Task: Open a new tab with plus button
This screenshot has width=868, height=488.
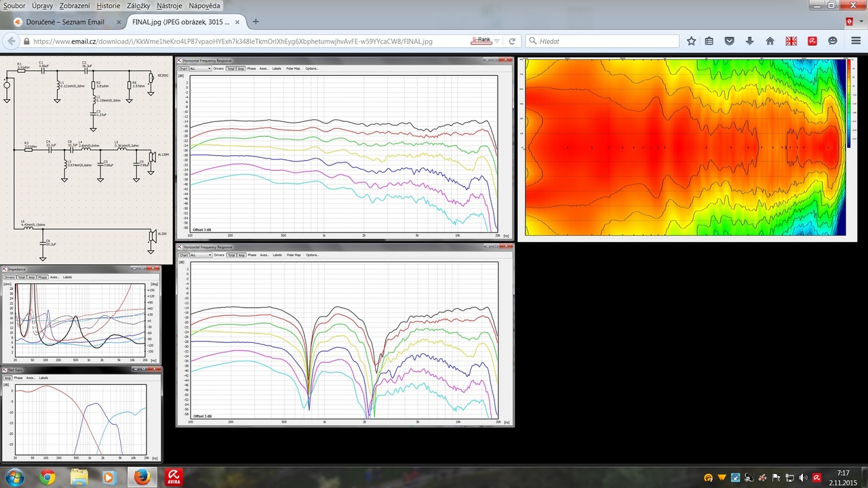Action: tap(256, 22)
